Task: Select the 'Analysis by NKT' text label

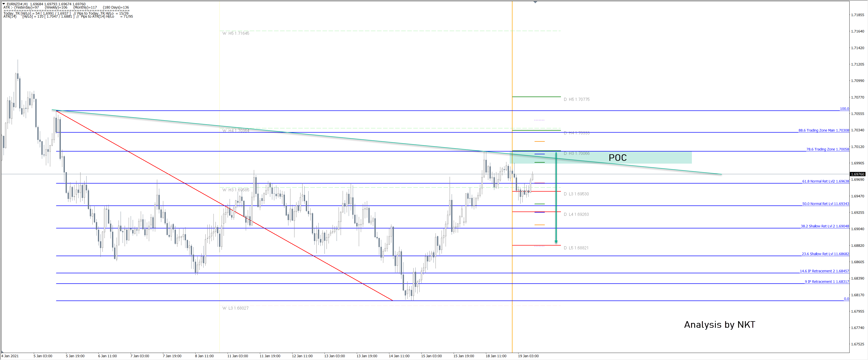Action: point(719,324)
